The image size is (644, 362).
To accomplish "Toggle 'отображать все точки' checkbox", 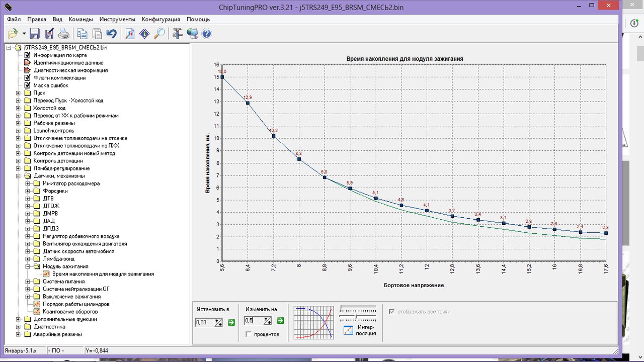I will 392,312.
